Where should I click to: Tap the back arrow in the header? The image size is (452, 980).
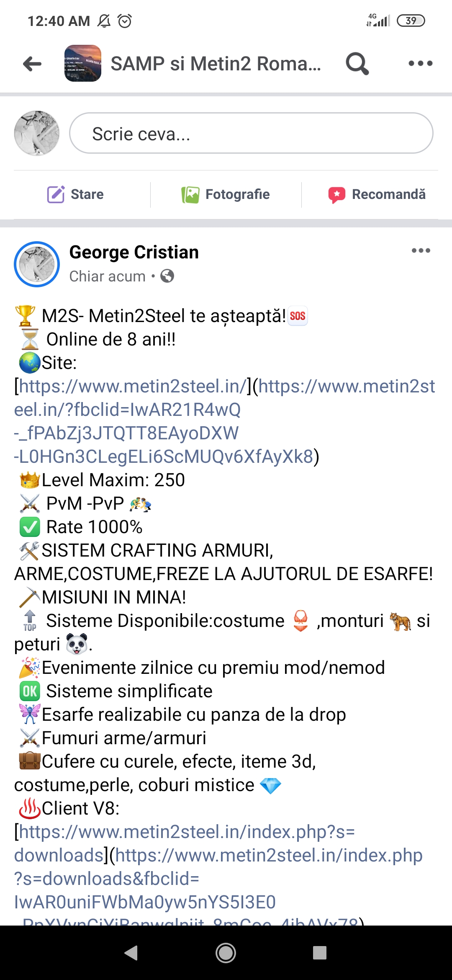pyautogui.click(x=32, y=64)
